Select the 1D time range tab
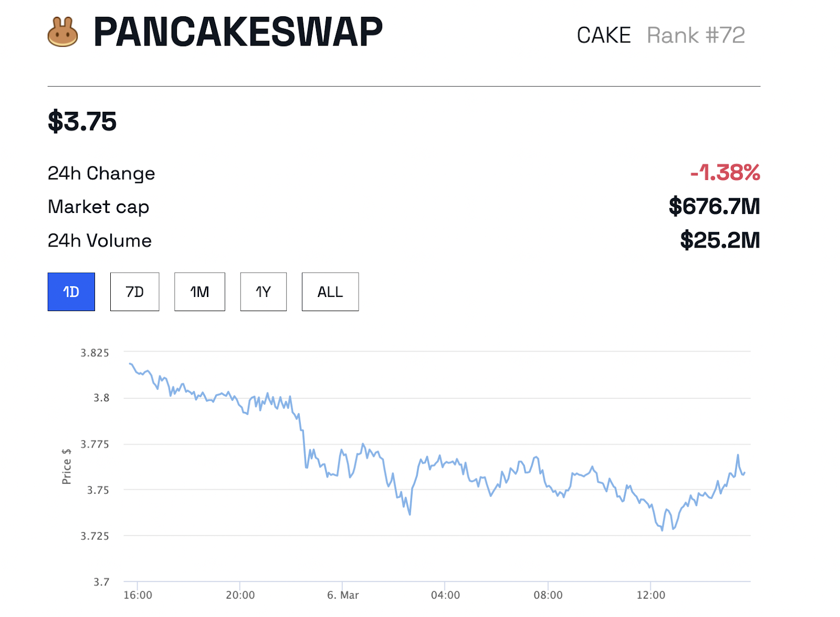Screen dimensions: 840x617 pyautogui.click(x=71, y=292)
